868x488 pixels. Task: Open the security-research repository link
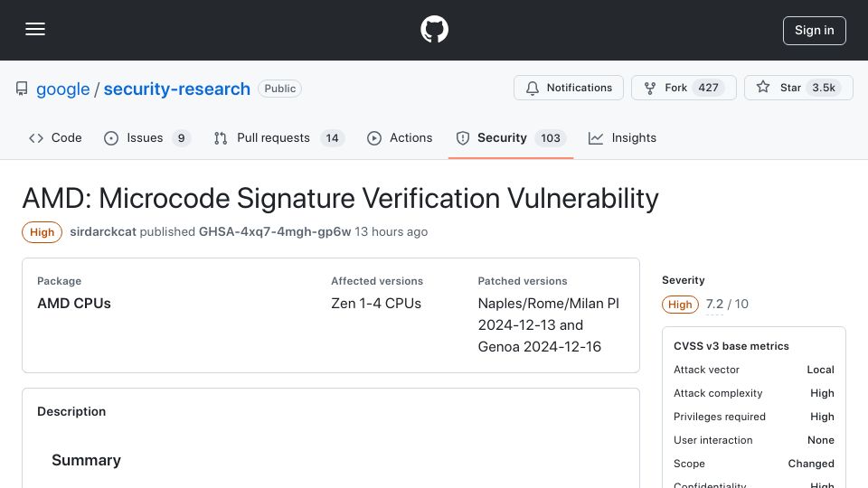pyautogui.click(x=176, y=89)
